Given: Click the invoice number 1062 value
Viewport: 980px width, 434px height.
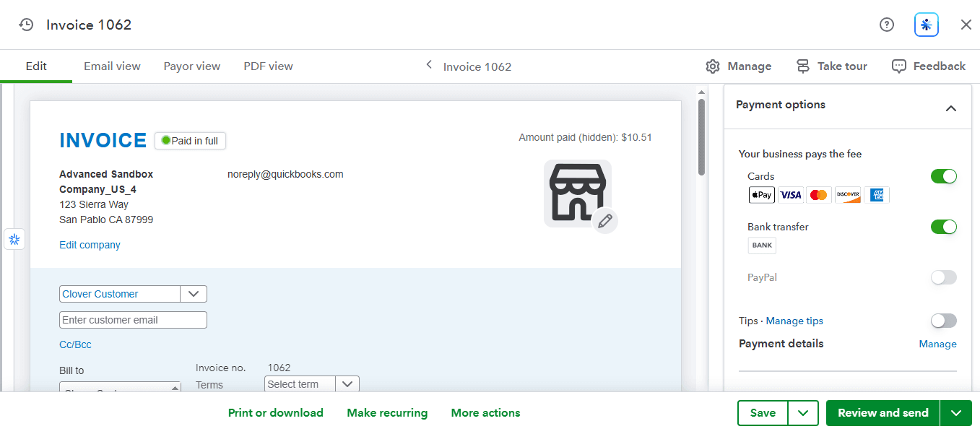Looking at the screenshot, I should pos(279,368).
